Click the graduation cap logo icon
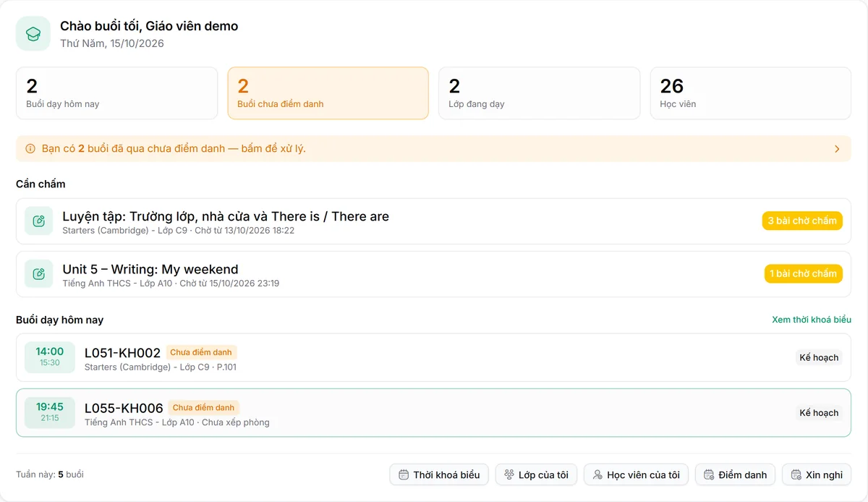This screenshot has height=502, width=868. (33, 33)
